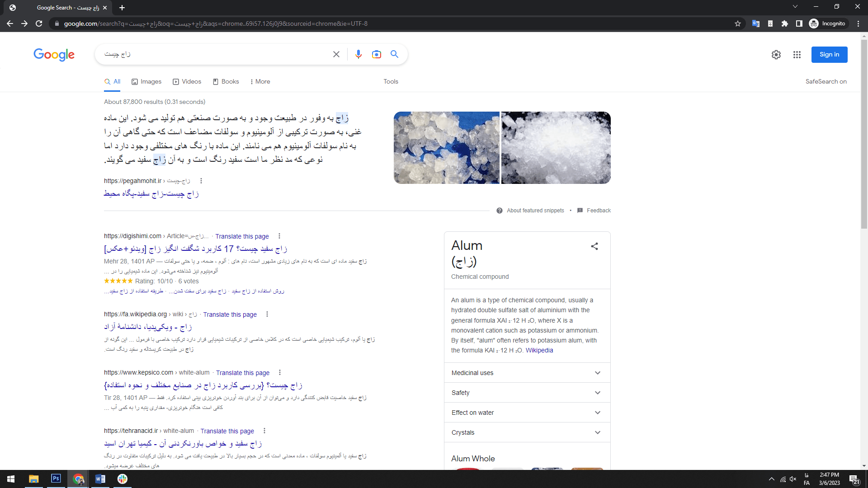Select the Google Search browser tab
Viewport: 868px width, 488px height.
tap(59, 8)
